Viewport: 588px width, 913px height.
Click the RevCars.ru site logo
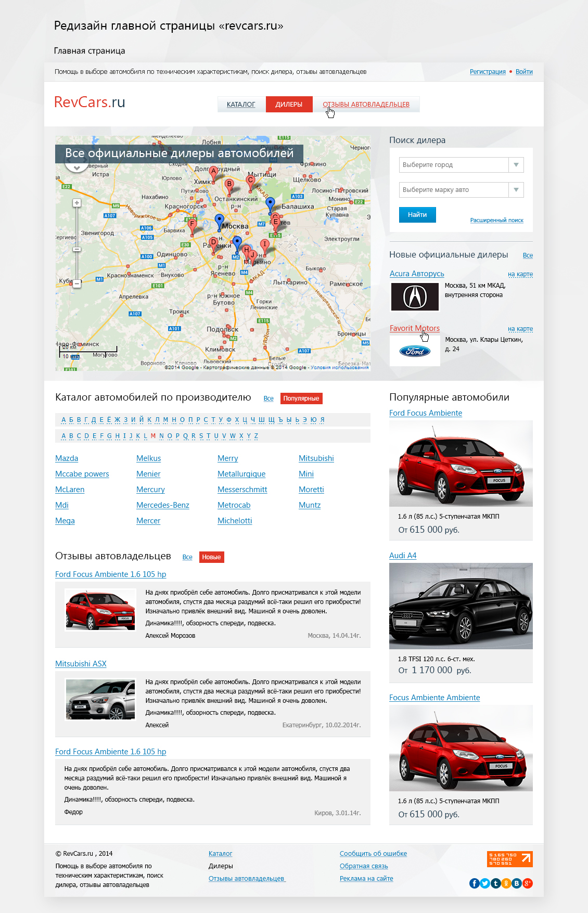(x=90, y=102)
